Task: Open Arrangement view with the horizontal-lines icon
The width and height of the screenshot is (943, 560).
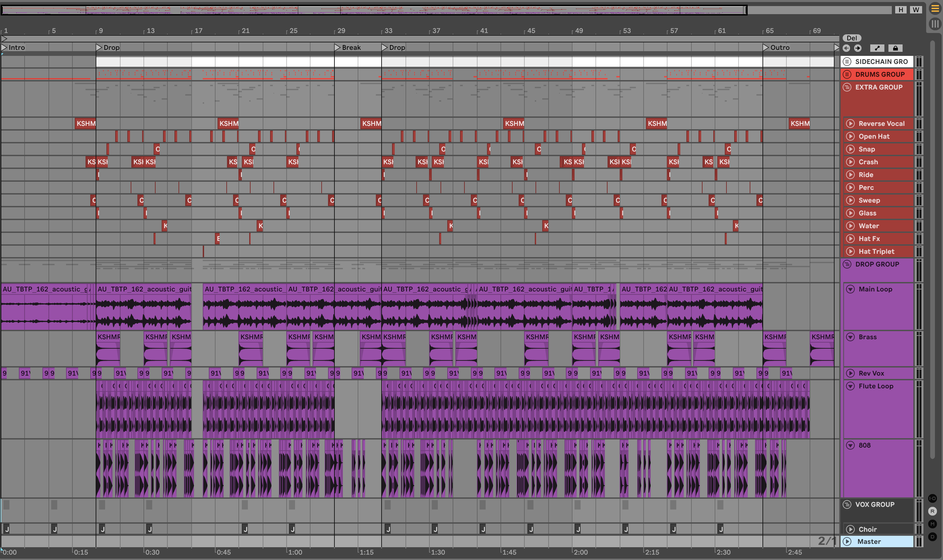Action: point(935,9)
